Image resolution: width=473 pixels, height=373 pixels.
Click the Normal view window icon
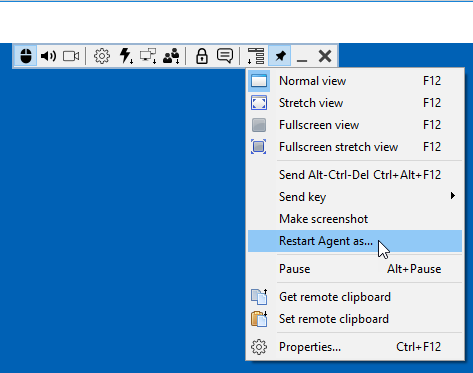click(x=259, y=81)
